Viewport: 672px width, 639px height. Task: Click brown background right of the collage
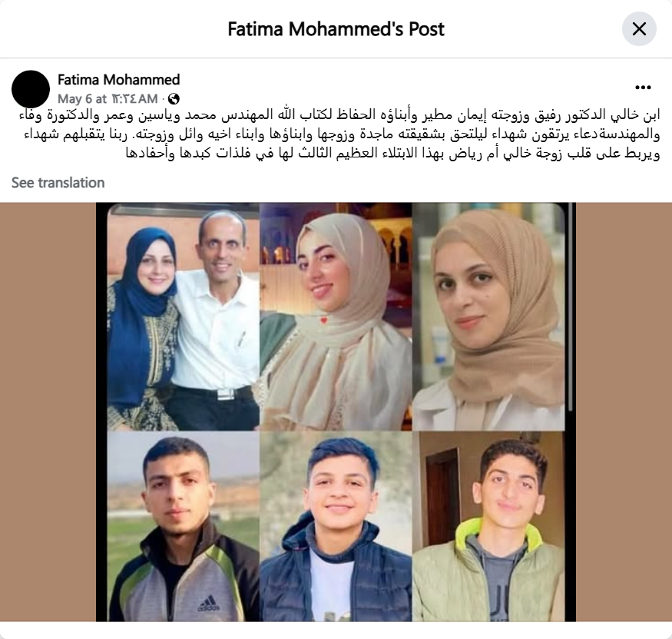point(624,412)
